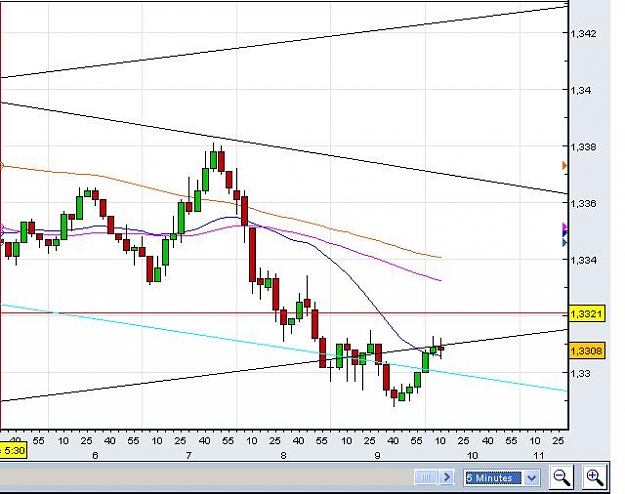Click the 5:30 time label

(x=13, y=451)
